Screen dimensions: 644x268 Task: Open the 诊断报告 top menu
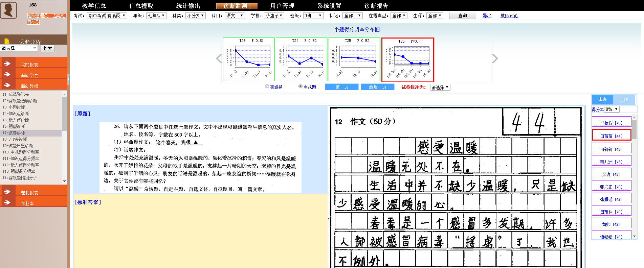(x=376, y=6)
